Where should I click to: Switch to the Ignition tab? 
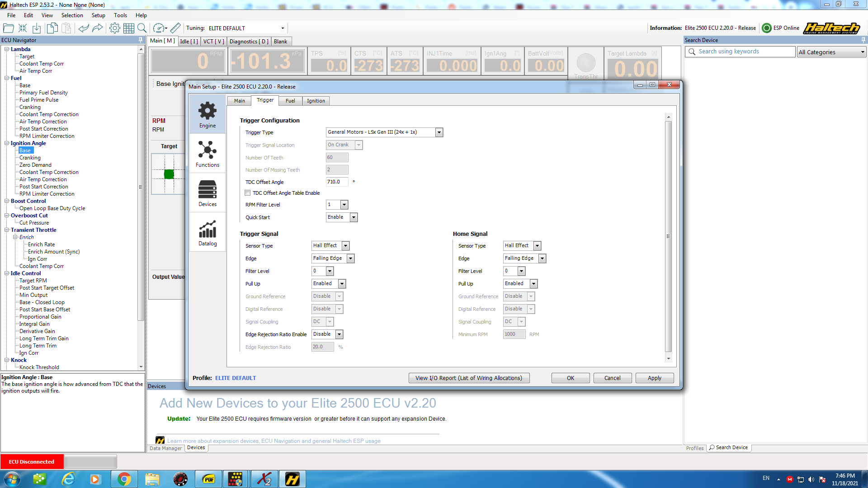click(x=316, y=101)
